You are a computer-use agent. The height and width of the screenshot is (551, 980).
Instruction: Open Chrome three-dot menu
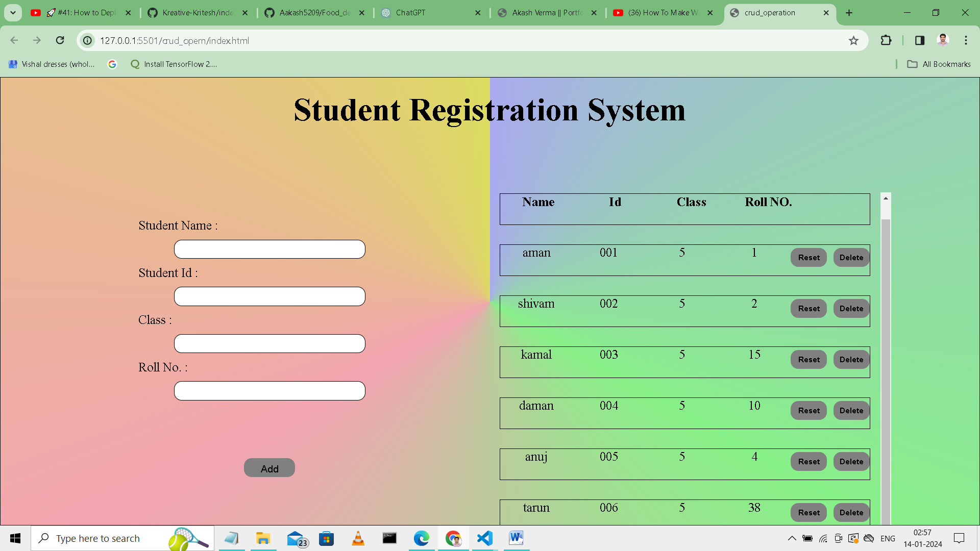966,40
